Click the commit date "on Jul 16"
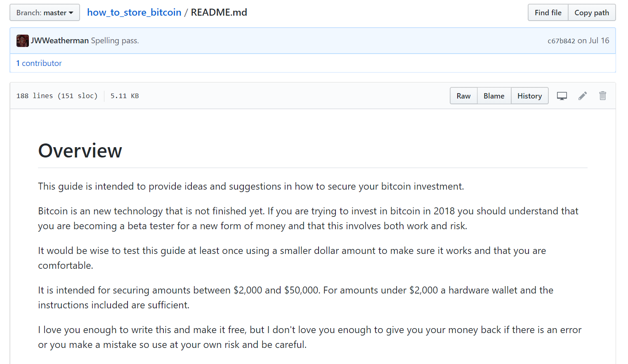 tap(593, 40)
